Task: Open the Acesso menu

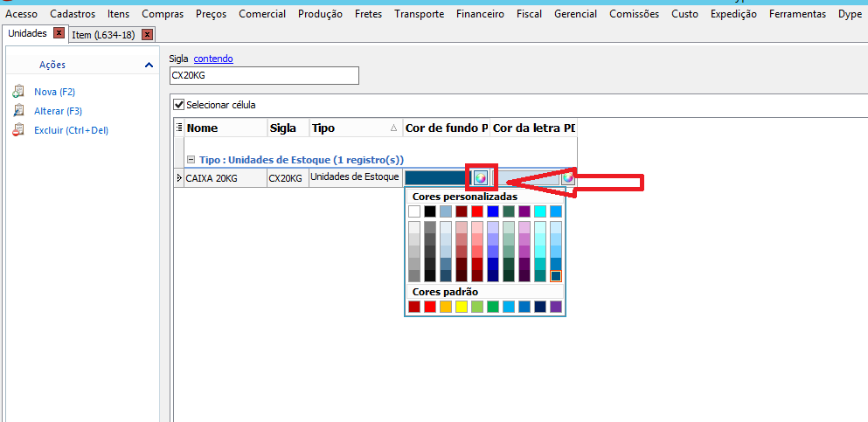Action: 22,14
